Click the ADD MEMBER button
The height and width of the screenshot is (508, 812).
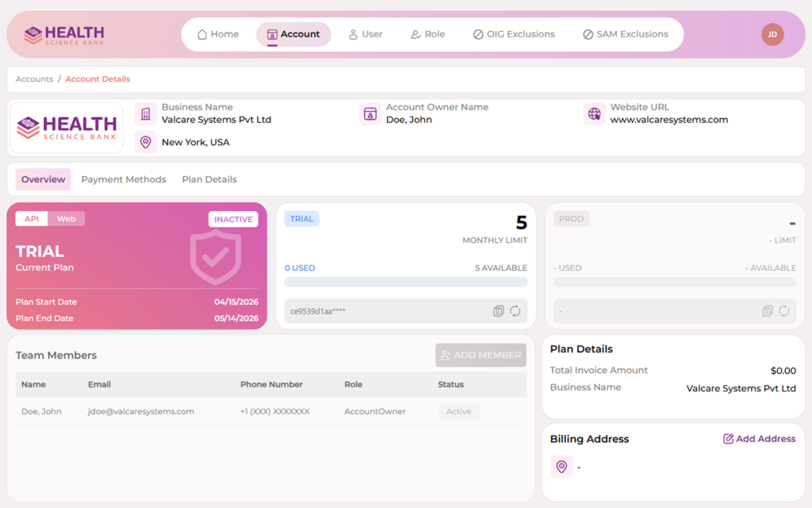481,355
